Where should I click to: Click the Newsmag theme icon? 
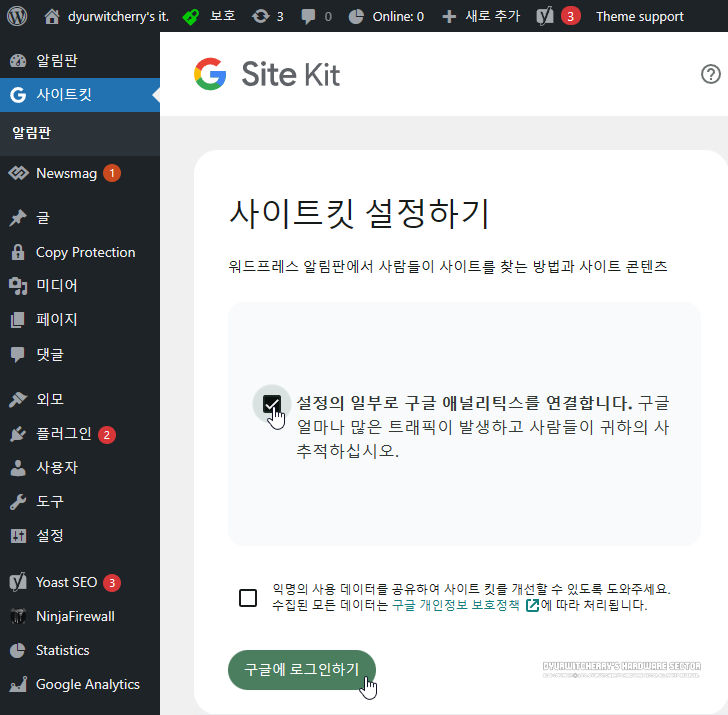click(x=18, y=173)
